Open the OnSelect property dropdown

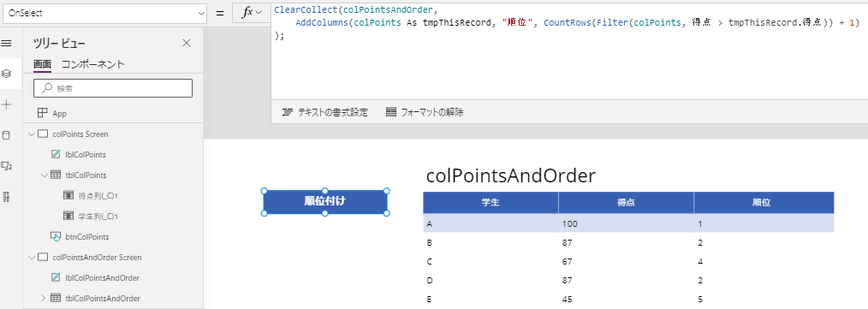[104, 13]
